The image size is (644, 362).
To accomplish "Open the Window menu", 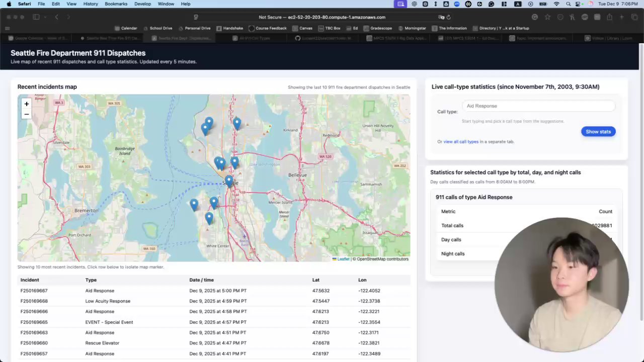I will coord(166,4).
